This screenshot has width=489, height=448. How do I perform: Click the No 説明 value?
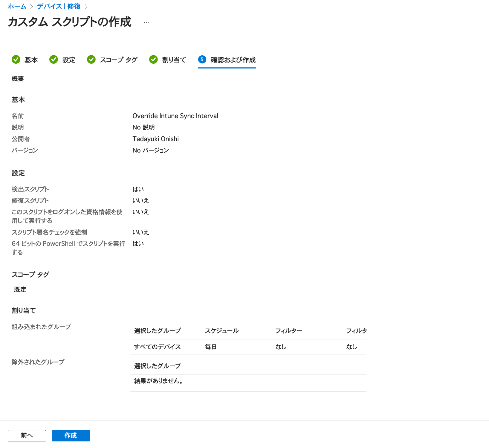tap(143, 127)
